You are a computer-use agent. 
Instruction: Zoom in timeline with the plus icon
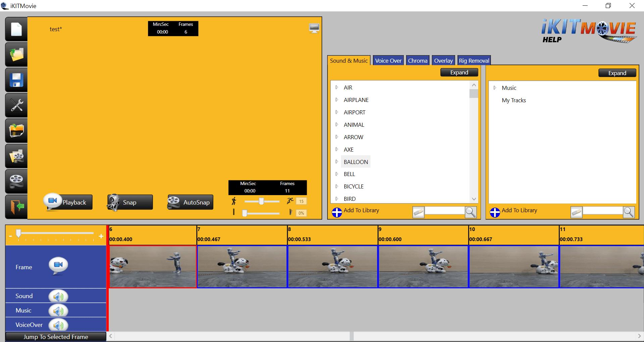click(x=101, y=236)
